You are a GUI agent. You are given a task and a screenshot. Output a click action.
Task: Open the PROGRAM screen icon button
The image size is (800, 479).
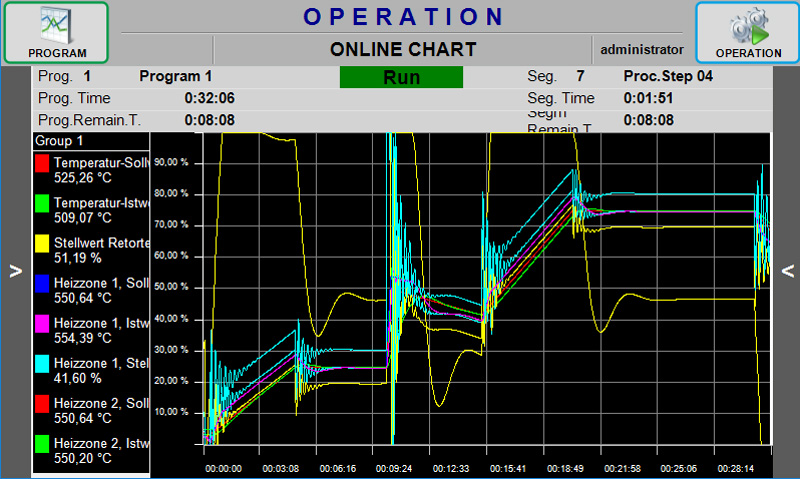coord(56,33)
